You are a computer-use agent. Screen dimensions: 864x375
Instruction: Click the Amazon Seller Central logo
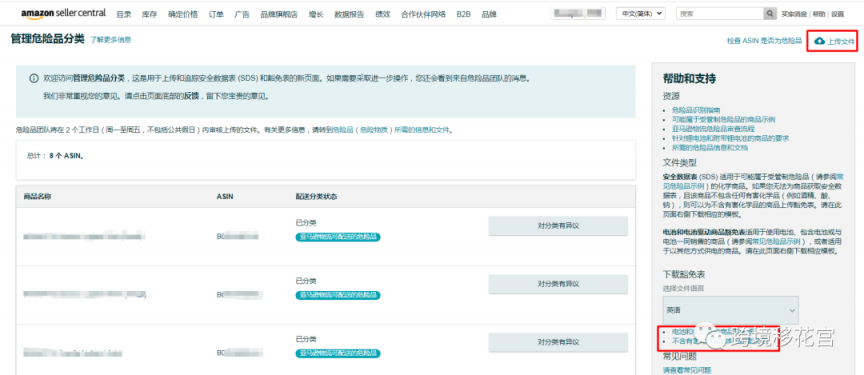tap(63, 13)
